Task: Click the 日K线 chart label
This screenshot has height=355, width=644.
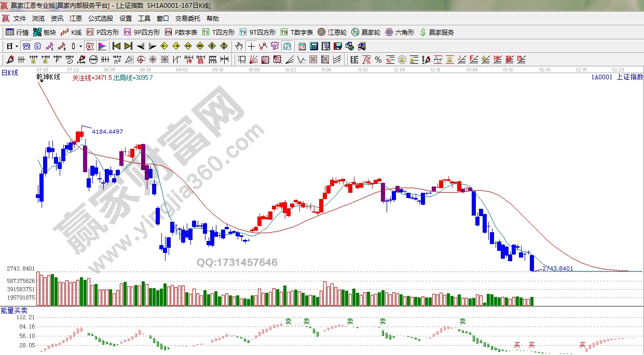Action: pyautogui.click(x=9, y=73)
